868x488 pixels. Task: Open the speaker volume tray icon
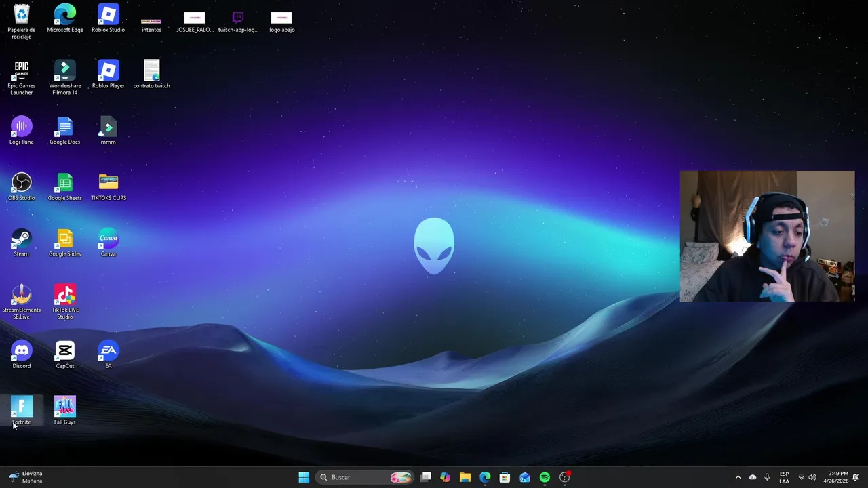pos(812,477)
